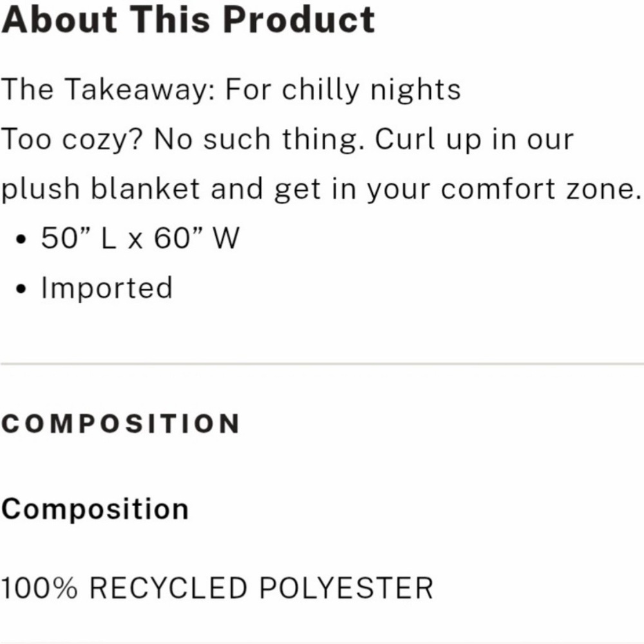Click the word 'RECYCLED' in the fabric line
This screenshot has width=644, height=644.
click(x=168, y=588)
